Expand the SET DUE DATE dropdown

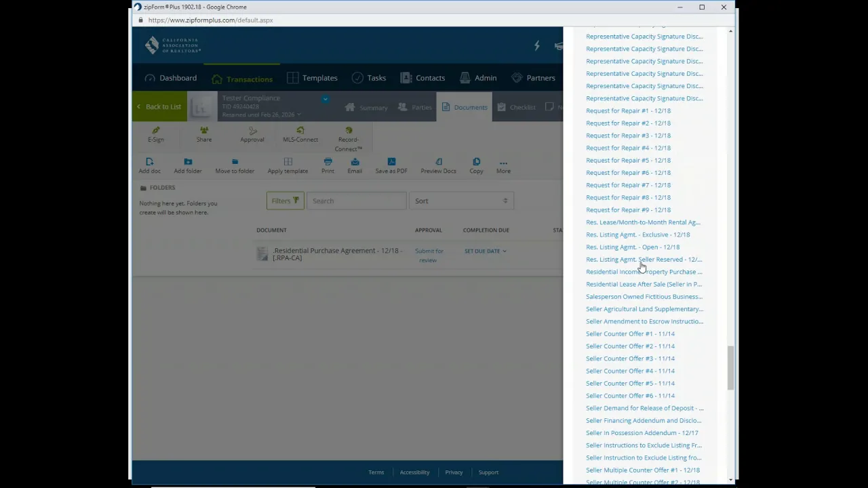click(x=486, y=251)
